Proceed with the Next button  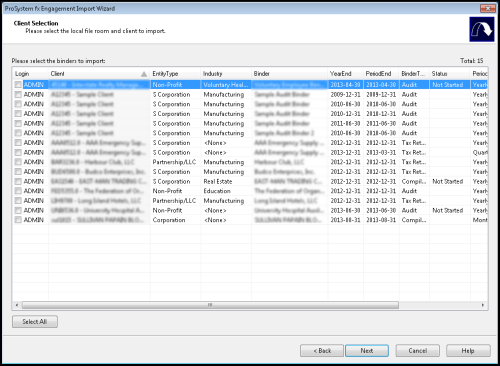coord(367,351)
